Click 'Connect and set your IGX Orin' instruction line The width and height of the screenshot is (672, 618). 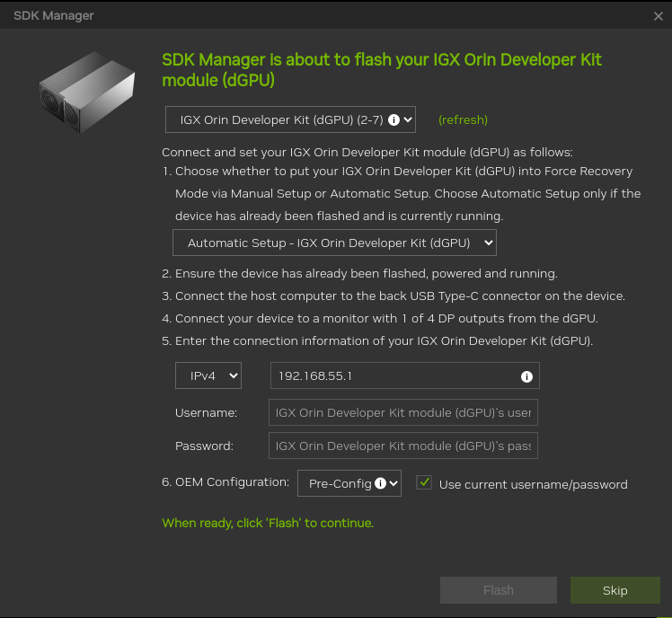point(367,153)
